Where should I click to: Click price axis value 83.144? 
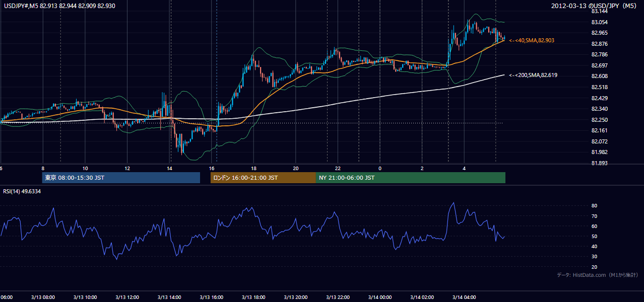[x=599, y=11]
